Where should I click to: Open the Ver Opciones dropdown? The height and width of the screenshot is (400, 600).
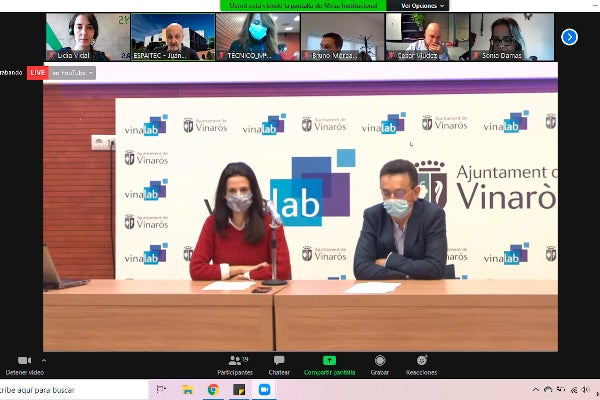click(x=422, y=6)
